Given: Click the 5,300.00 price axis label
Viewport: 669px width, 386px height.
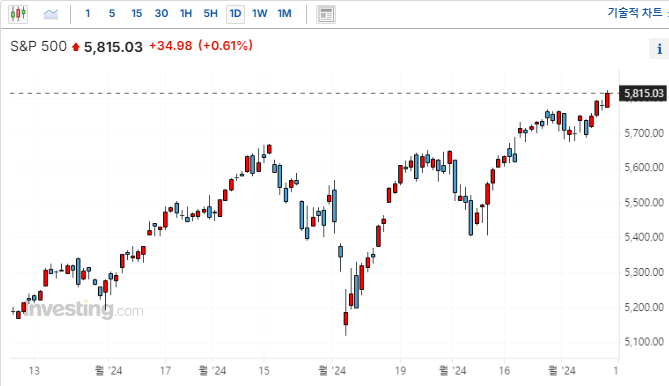Looking at the screenshot, I should tap(644, 272).
